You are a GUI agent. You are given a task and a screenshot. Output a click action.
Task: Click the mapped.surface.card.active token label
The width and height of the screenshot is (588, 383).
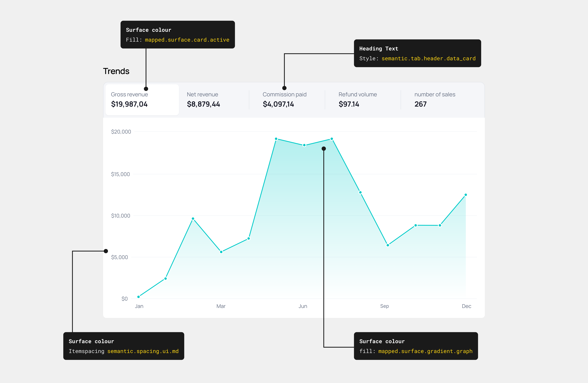pos(187,40)
